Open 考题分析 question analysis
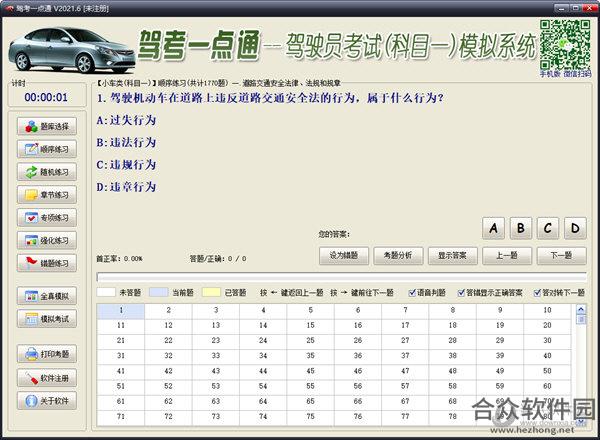The image size is (600, 440). pyautogui.click(x=398, y=256)
